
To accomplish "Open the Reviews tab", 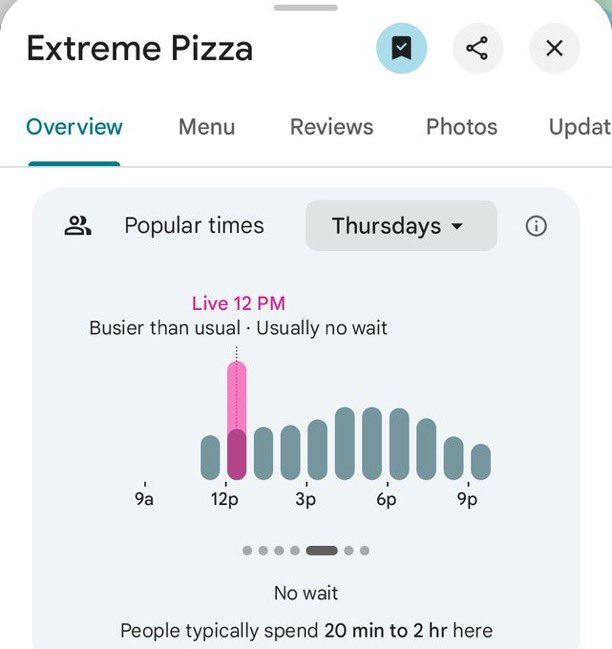I will coord(331,127).
